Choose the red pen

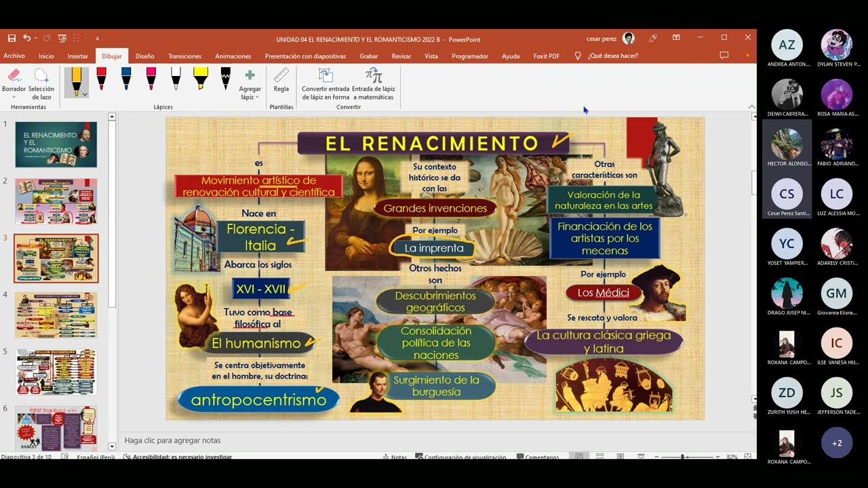click(x=101, y=79)
